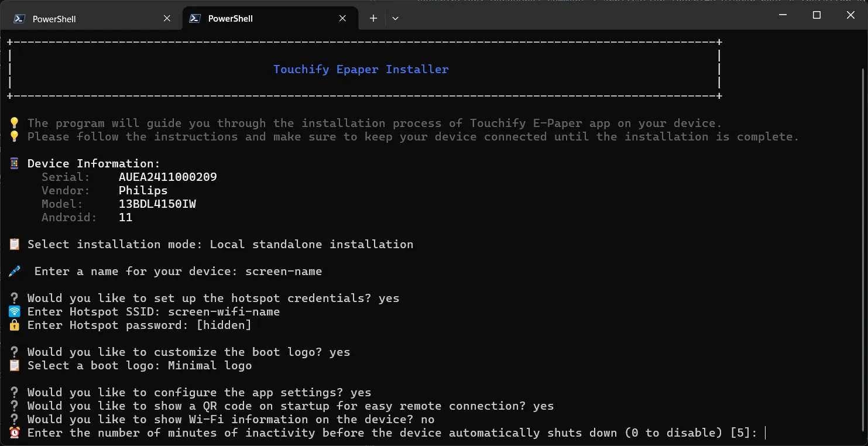This screenshot has height=446, width=868.
Task: Close the inactive first PowerShell tab
Action: point(167,19)
